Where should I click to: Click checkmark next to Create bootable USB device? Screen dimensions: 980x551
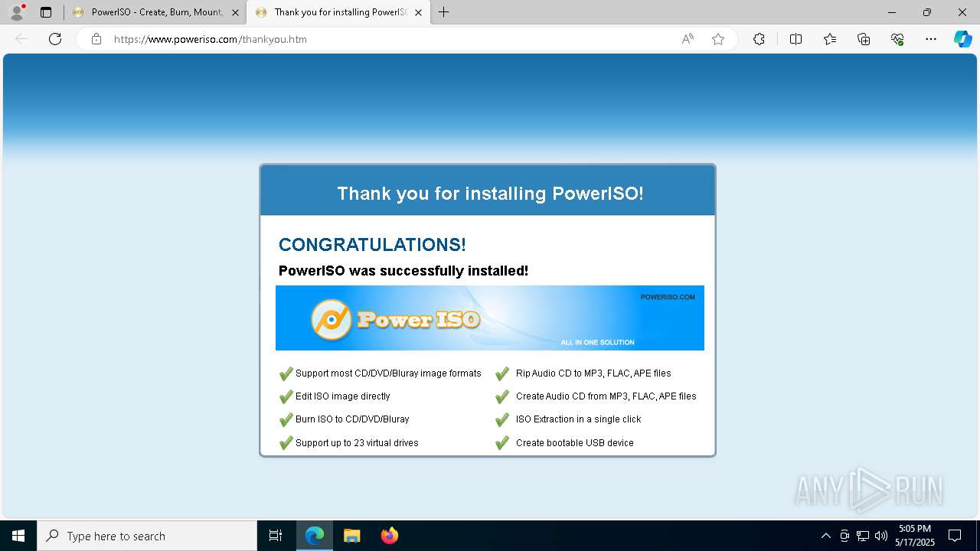click(502, 442)
